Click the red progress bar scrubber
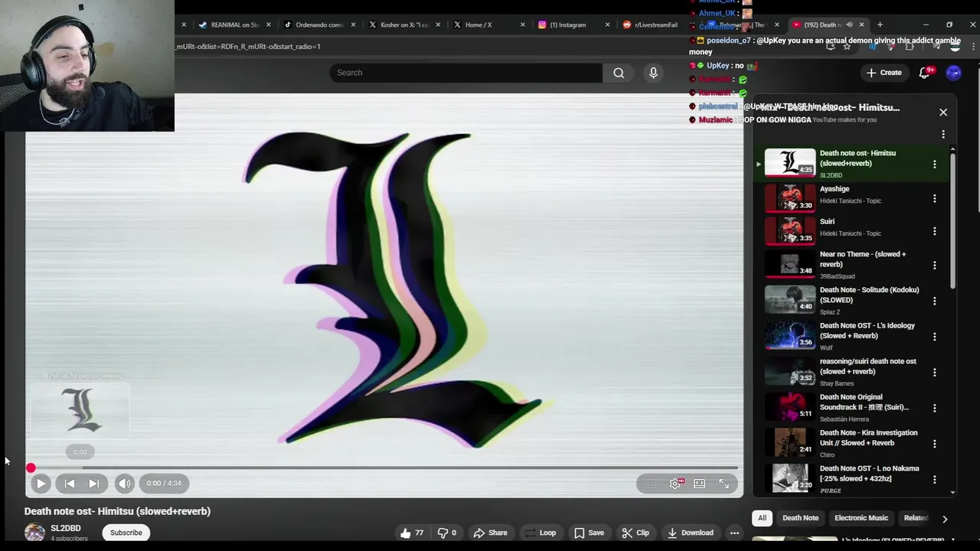Image resolution: width=980 pixels, height=551 pixels. [31, 468]
